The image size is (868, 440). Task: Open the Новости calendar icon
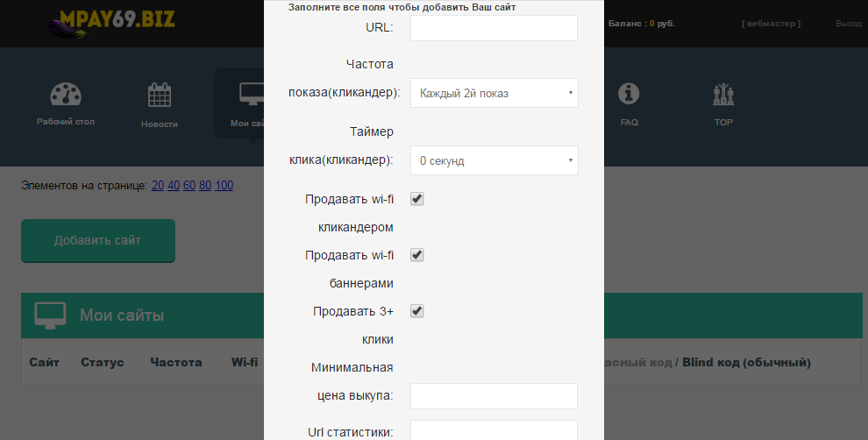[x=160, y=95]
